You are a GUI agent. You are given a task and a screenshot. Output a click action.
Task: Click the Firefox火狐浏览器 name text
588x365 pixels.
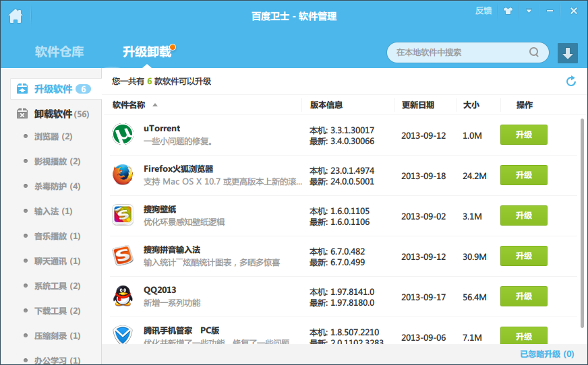178,169
